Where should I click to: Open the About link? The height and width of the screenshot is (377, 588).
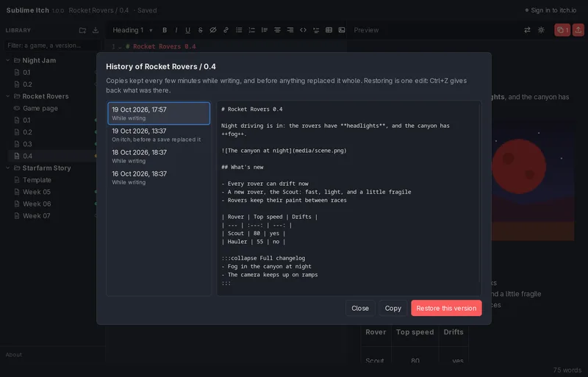click(x=13, y=354)
